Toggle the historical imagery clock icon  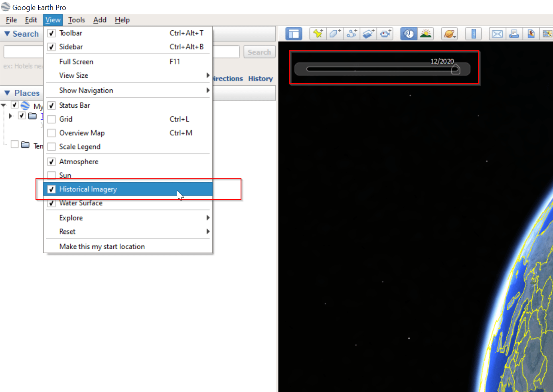[x=409, y=34]
